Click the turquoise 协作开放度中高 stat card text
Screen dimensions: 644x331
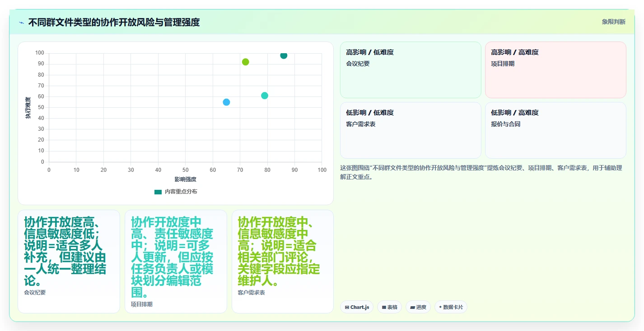point(172,257)
